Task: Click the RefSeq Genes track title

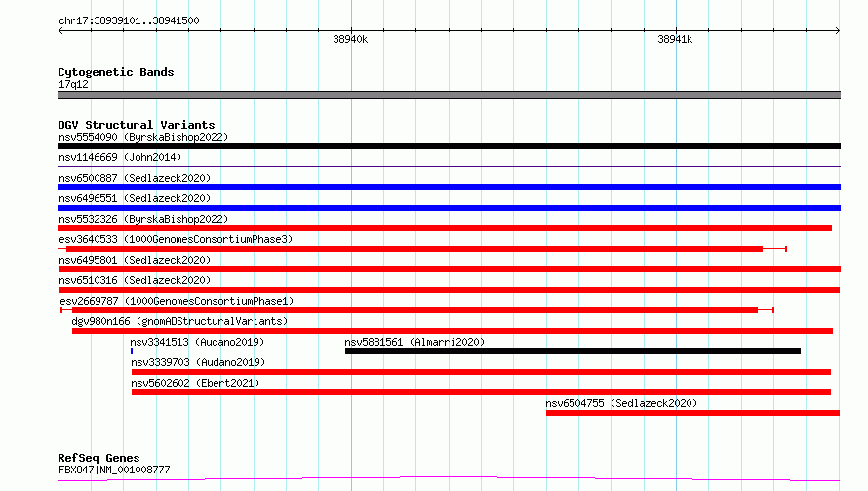Action: pos(99,458)
